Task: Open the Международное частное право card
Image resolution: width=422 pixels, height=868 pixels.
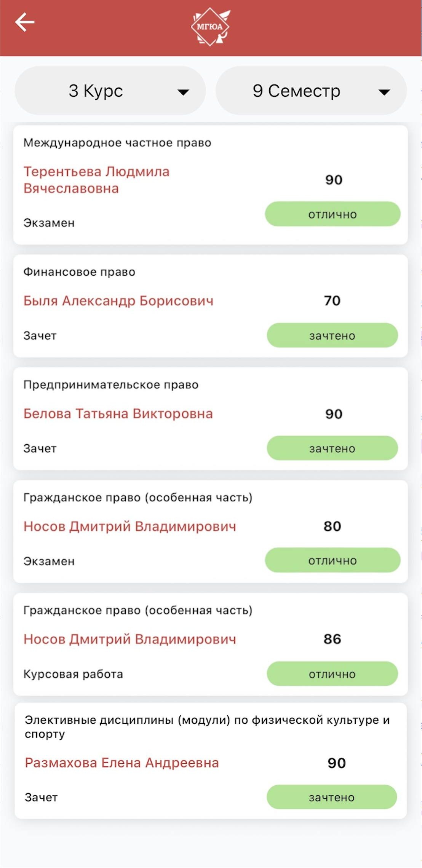Action: (211, 185)
